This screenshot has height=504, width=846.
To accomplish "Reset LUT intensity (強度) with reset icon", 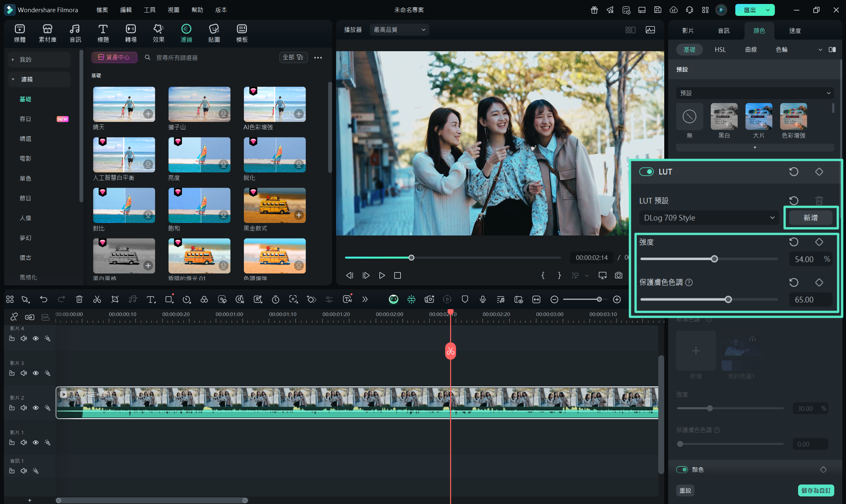I will [x=794, y=242].
